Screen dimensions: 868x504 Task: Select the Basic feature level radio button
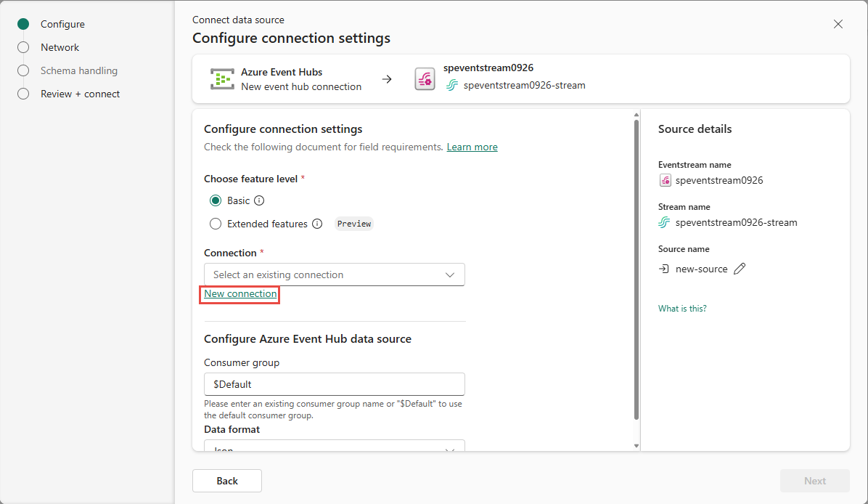tap(216, 200)
